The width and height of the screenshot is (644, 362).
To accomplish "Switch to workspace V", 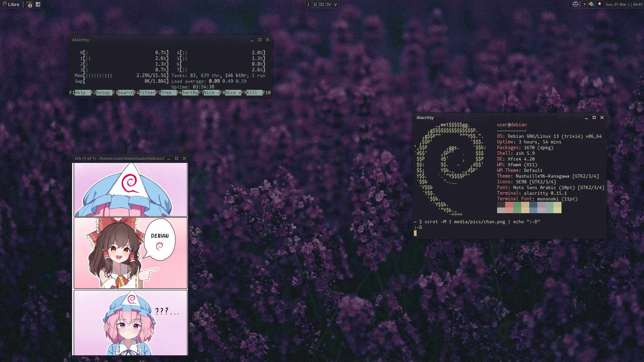I will (x=335, y=4).
